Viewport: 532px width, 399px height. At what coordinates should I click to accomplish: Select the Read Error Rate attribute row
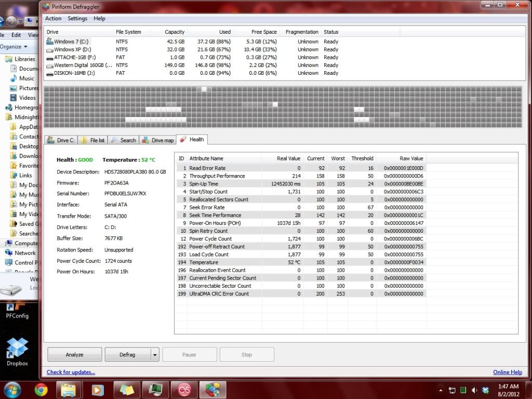tap(301, 168)
